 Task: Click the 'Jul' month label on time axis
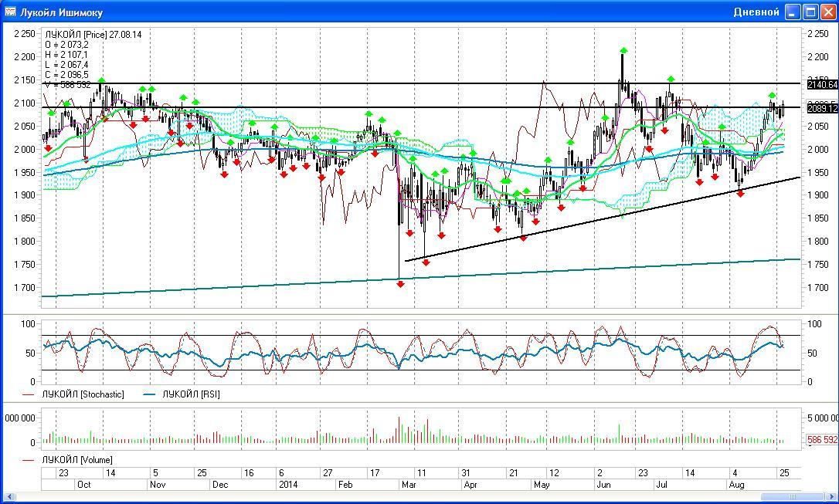pos(662,485)
